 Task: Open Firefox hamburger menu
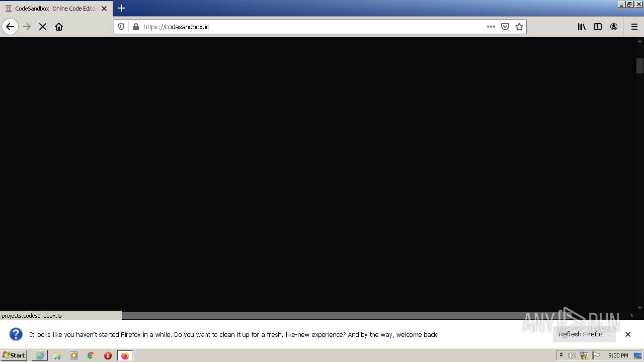click(634, 27)
